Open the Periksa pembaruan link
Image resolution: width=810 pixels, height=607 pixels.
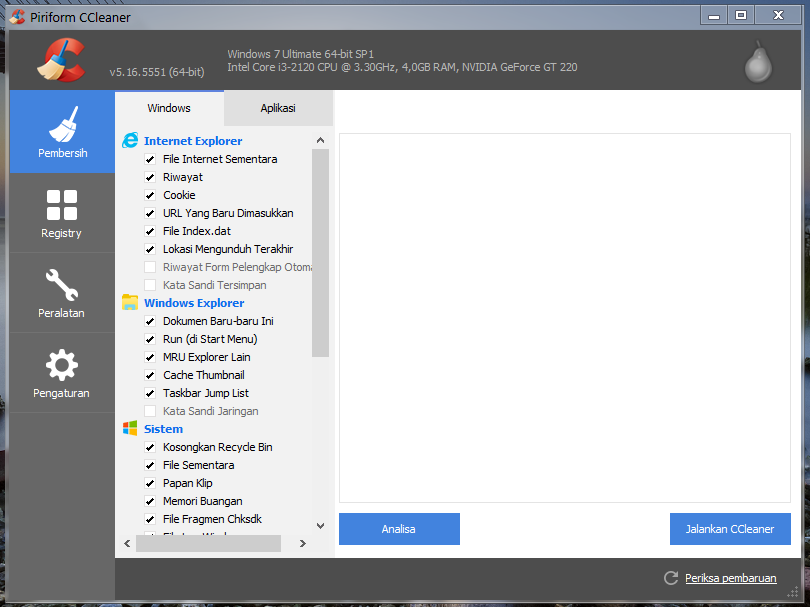[x=730, y=578]
